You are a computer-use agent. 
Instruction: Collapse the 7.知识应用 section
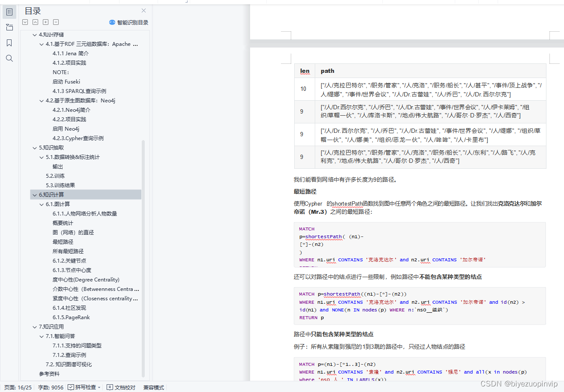(x=35, y=327)
